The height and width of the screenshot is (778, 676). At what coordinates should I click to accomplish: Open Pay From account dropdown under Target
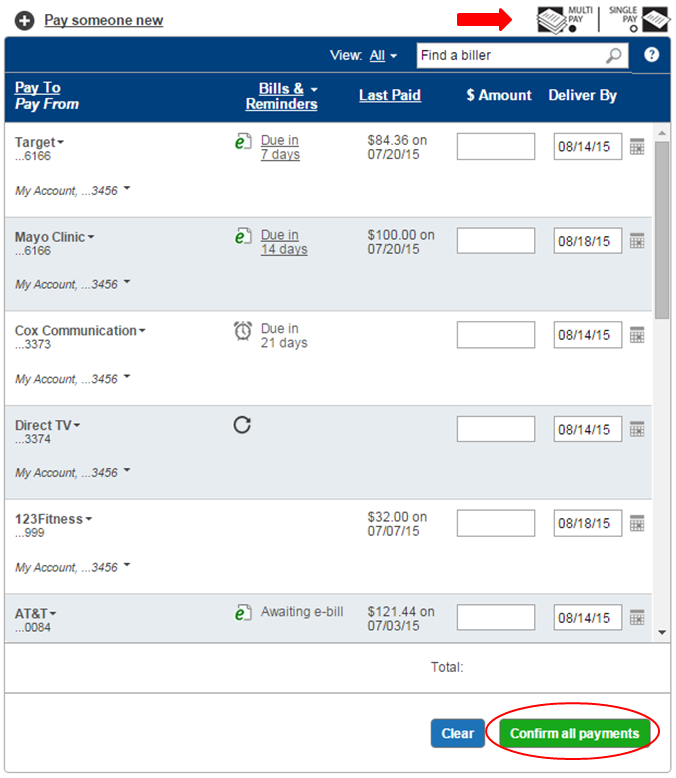click(127, 188)
